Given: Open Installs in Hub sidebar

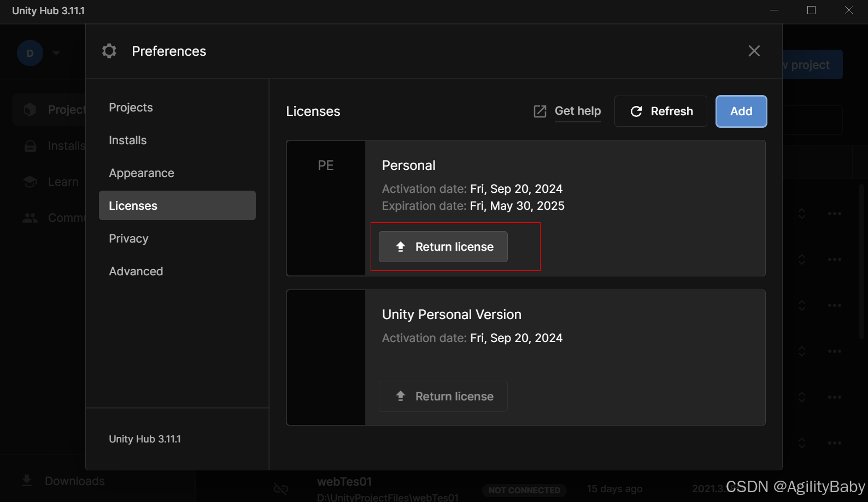Looking at the screenshot, I should pyautogui.click(x=49, y=146).
